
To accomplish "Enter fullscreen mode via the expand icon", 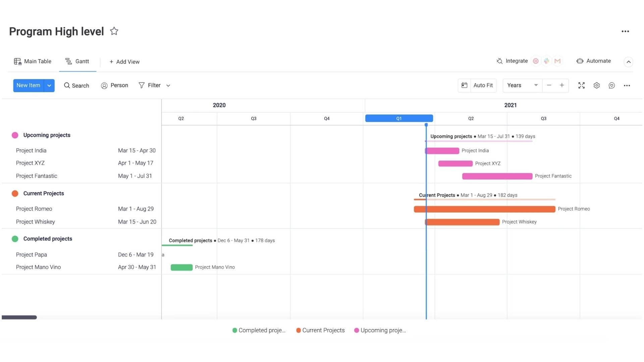I will pyautogui.click(x=582, y=85).
